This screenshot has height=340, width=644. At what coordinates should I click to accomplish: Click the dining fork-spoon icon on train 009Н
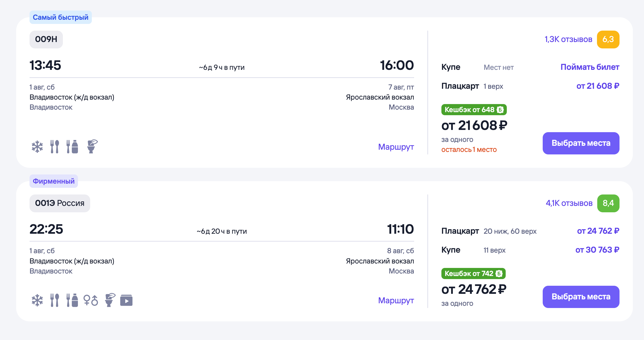pyautogui.click(x=55, y=147)
